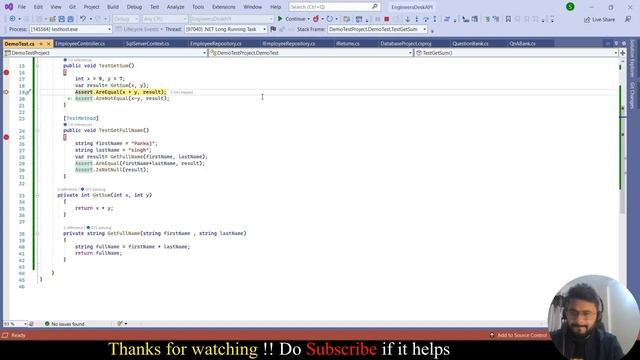Open the Thread dropdown .NET Long Running Task

(225, 29)
